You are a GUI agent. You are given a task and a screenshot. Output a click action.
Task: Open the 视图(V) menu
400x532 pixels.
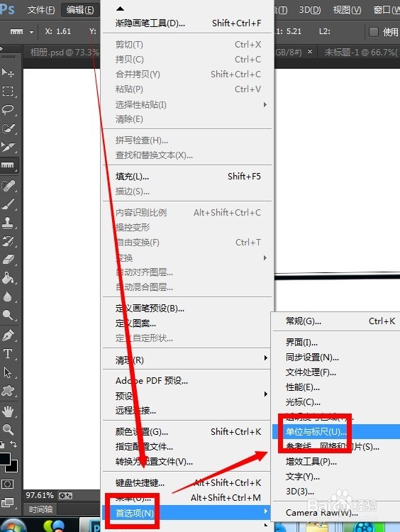point(347,10)
